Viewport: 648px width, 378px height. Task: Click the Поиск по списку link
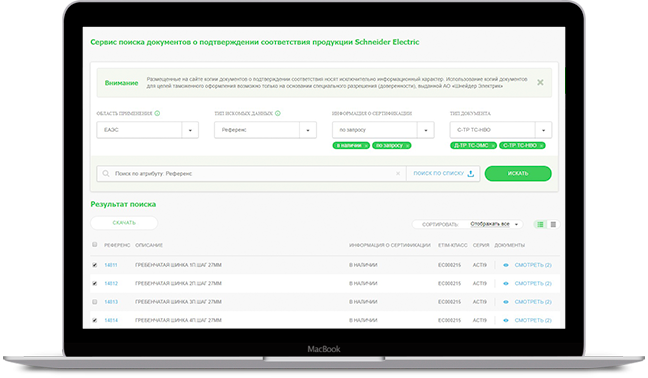(438, 174)
